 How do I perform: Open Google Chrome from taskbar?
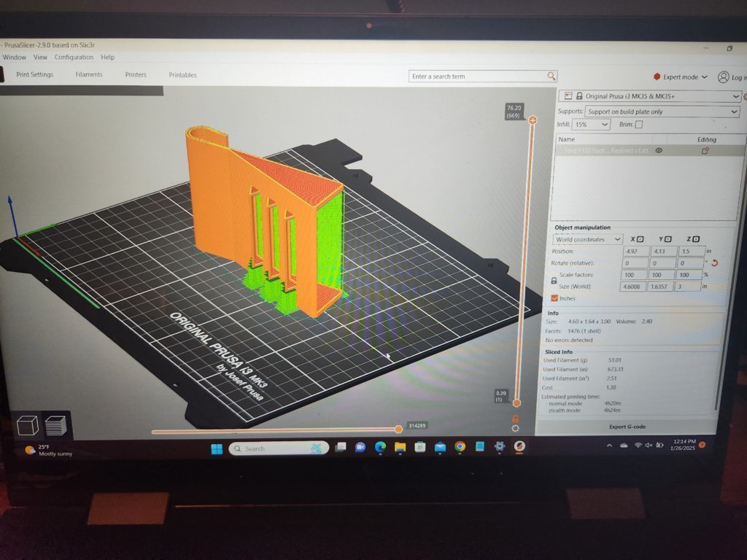click(460, 446)
